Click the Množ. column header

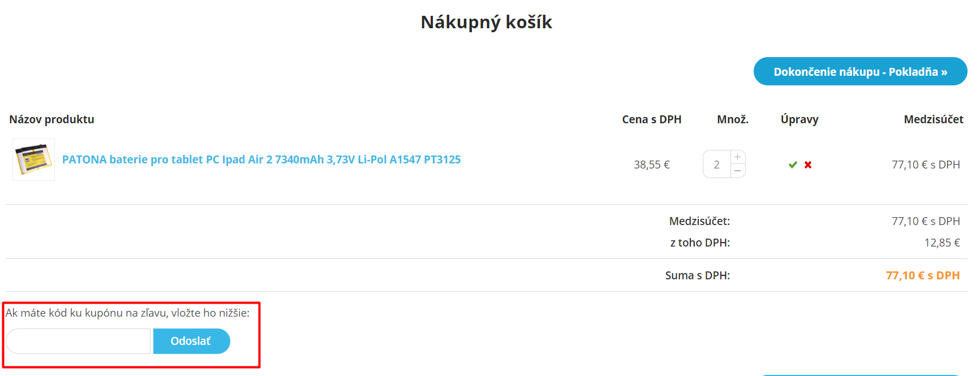pyautogui.click(x=732, y=119)
